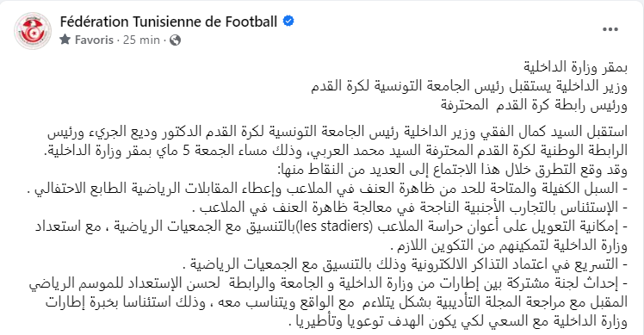Click the final line ending توعويا وتأطيريا
644x335 pixels.
(x=458, y=321)
